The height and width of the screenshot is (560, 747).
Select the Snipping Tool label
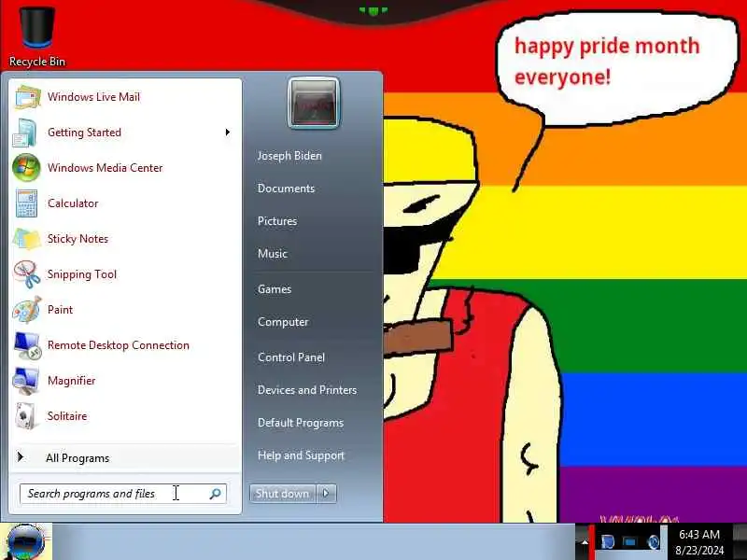click(x=82, y=274)
